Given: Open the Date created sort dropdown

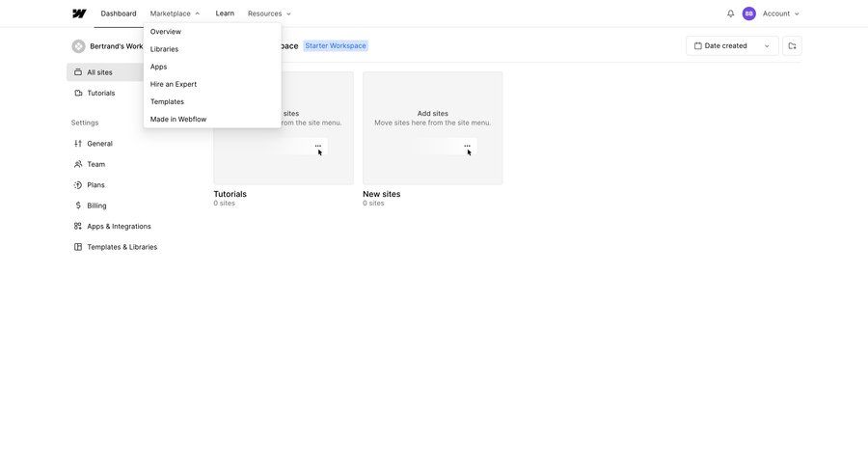Looking at the screenshot, I should click(731, 45).
